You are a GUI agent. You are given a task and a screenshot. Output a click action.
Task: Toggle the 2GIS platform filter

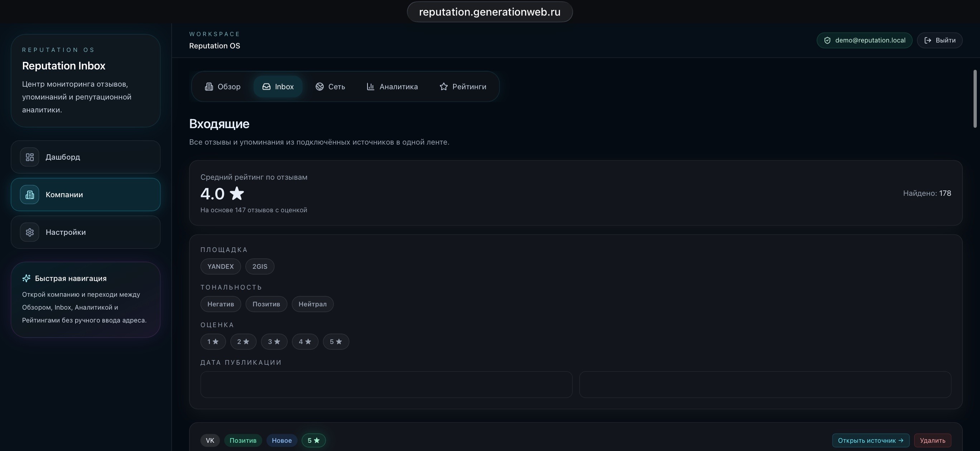(260, 267)
